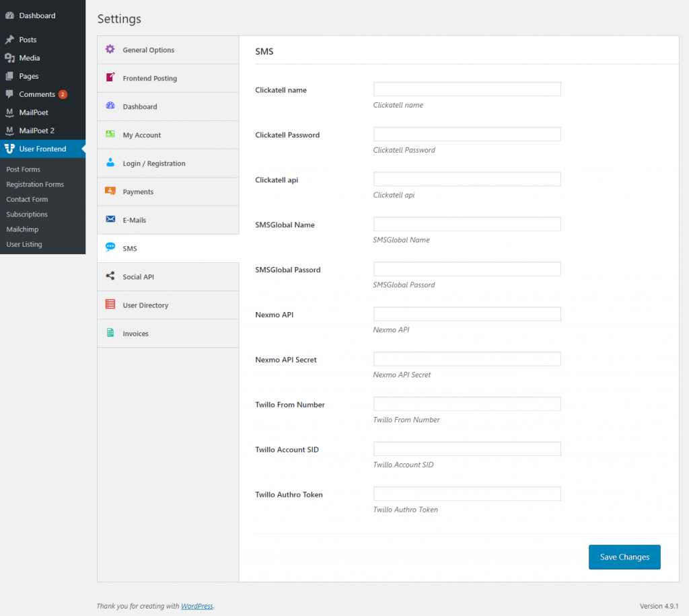The height and width of the screenshot is (616, 689).
Task: Click the General Options gear icon
Action: [x=110, y=50]
